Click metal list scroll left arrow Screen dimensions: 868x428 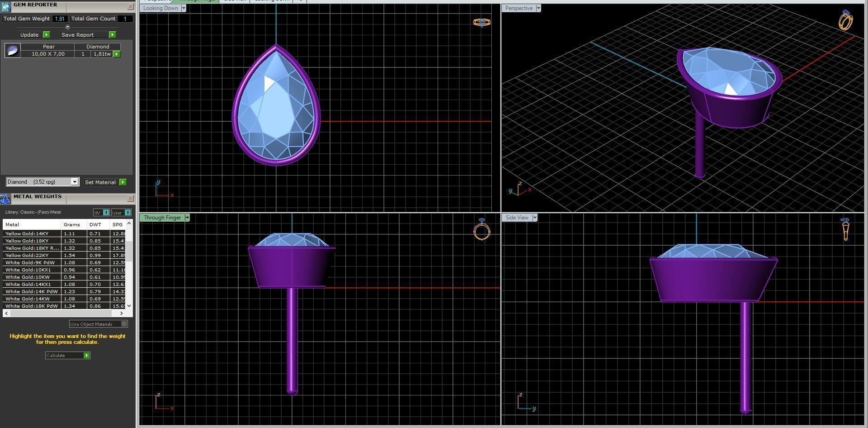tap(6, 313)
